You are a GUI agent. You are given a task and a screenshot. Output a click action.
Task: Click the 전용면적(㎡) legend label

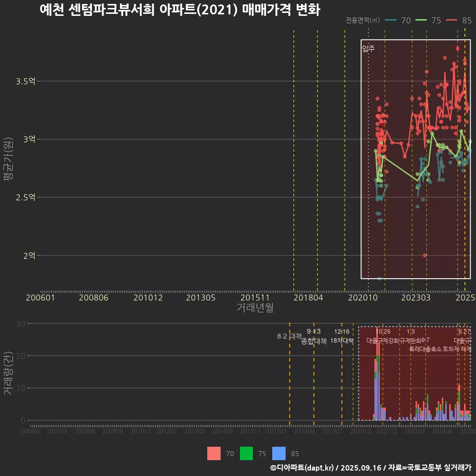tap(363, 20)
